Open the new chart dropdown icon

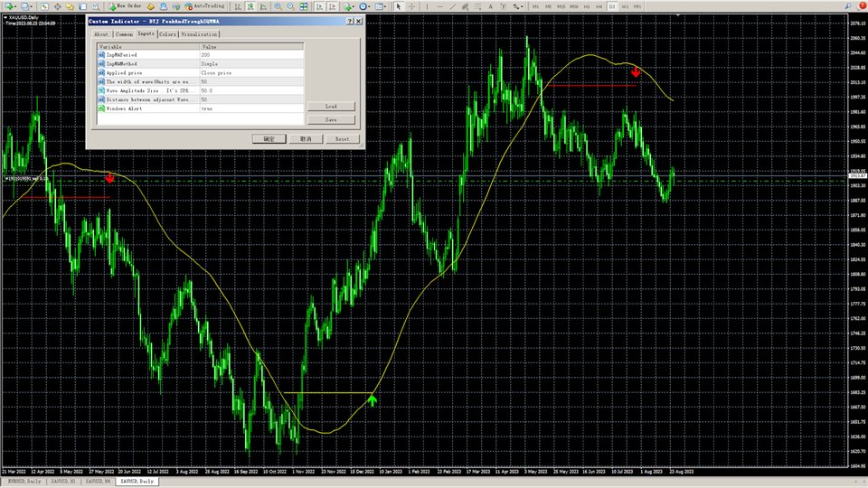tap(11, 6)
